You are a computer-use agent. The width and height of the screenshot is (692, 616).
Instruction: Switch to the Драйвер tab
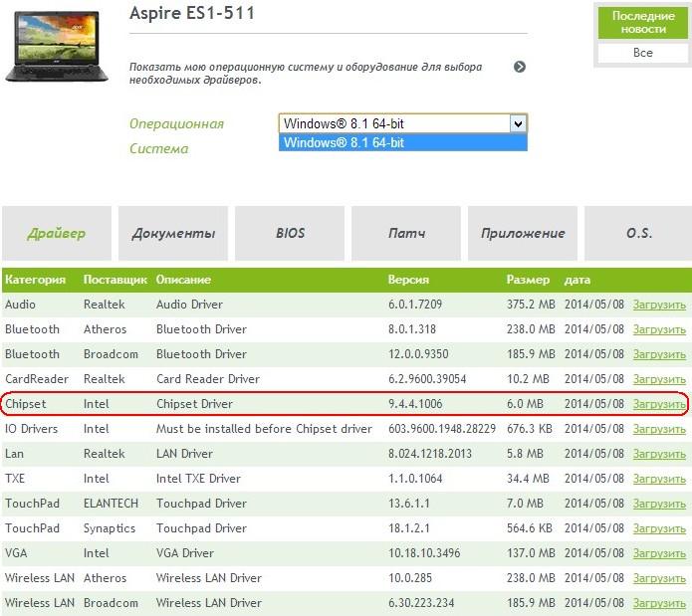click(x=57, y=233)
